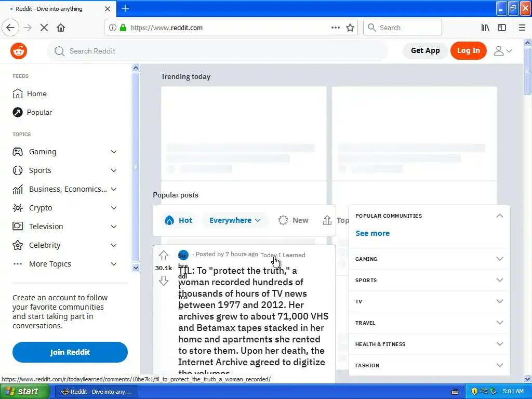
Task: Click the Business chart icon
Action: coord(18,189)
